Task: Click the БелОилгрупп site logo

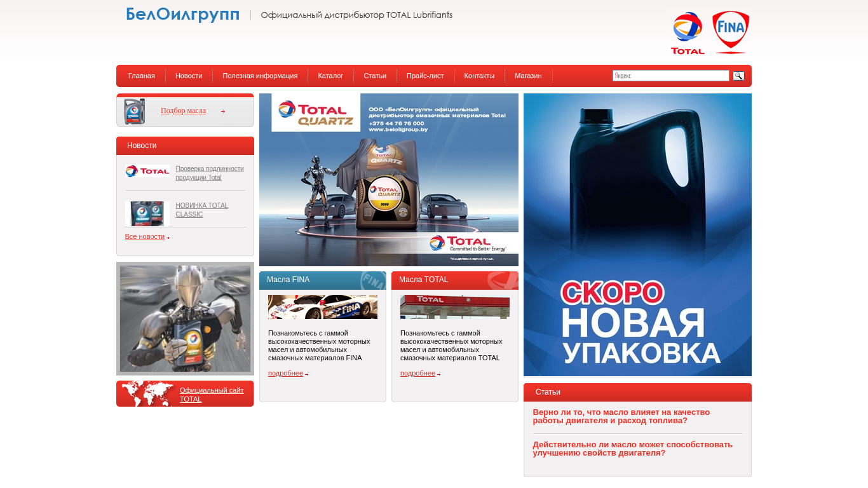Action: (183, 15)
